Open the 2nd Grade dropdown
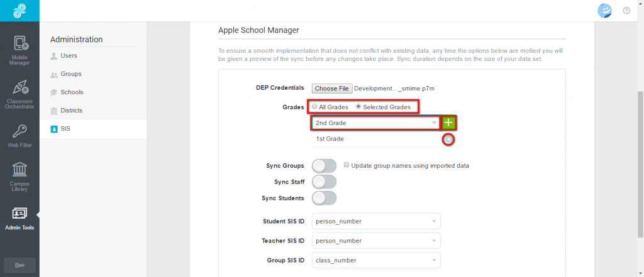The image size is (644, 277). pyautogui.click(x=376, y=122)
